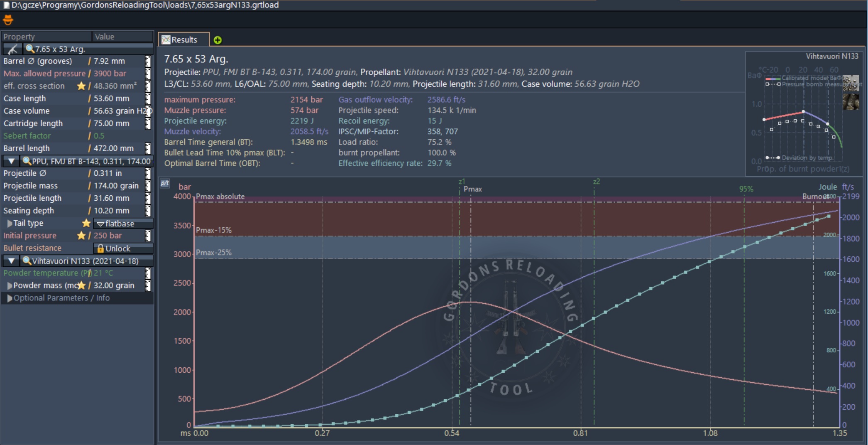Click the Effective efficiency rate 29.7 % value

[439, 163]
